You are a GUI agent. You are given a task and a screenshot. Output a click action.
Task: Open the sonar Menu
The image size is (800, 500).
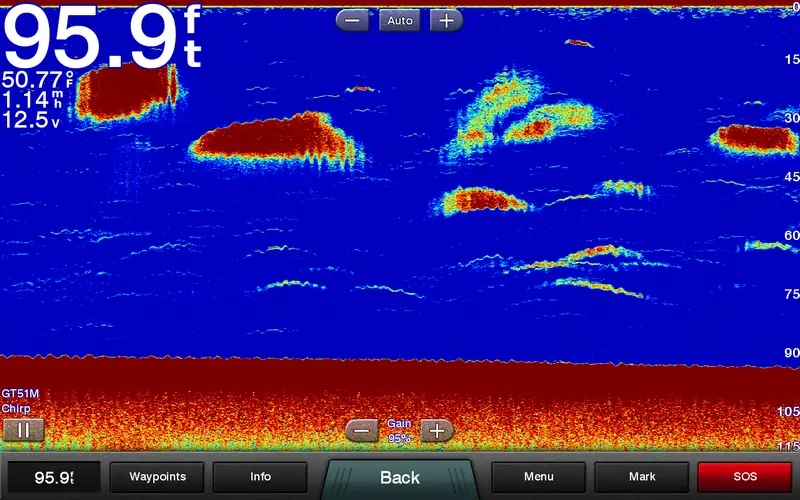[538, 477]
